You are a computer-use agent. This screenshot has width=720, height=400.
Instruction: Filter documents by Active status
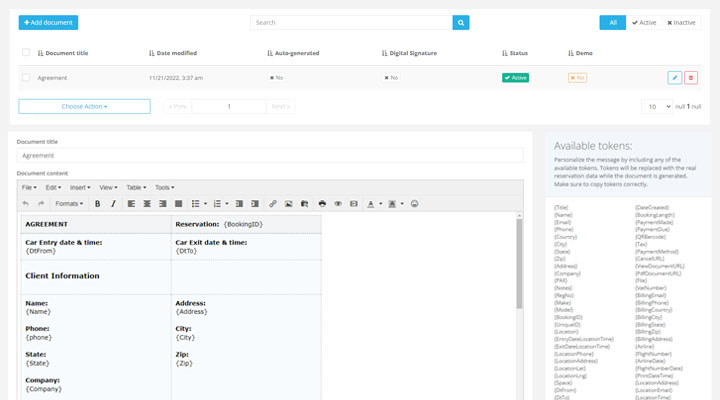pos(644,23)
